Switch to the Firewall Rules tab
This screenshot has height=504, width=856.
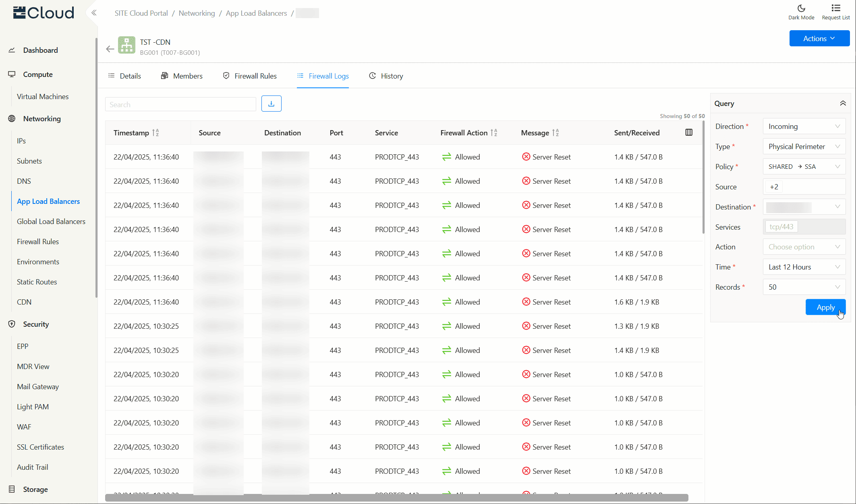click(250, 76)
